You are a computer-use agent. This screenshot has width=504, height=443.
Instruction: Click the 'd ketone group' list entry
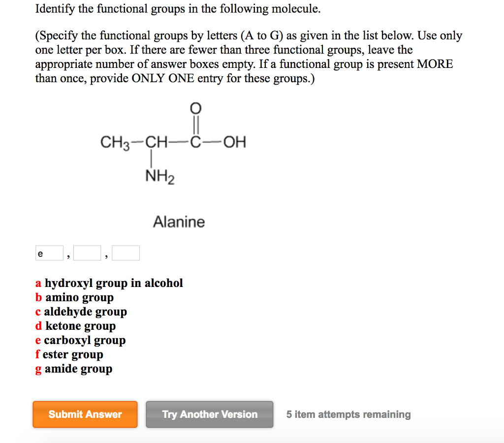pyautogui.click(x=76, y=326)
